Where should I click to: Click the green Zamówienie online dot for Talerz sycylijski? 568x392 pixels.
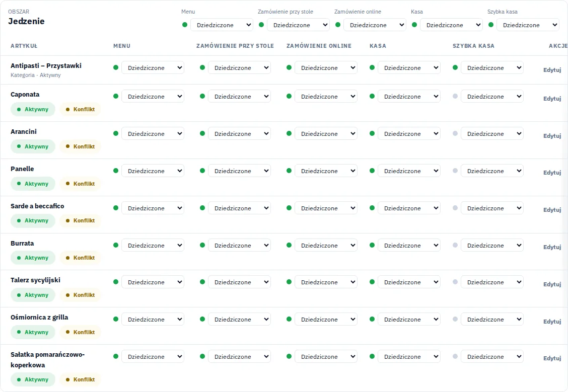pos(289,282)
